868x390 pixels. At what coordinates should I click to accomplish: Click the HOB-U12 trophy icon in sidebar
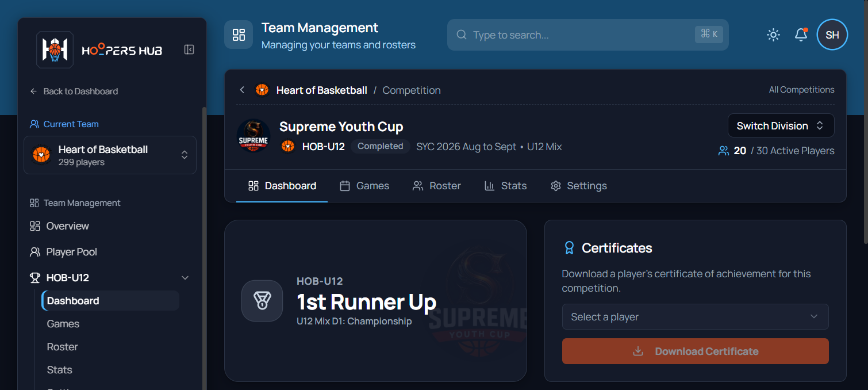[x=35, y=278]
